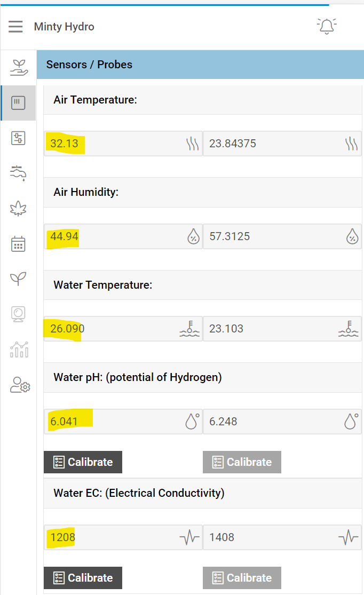Open the calendar schedule sidebar icon
The height and width of the screenshot is (595, 364).
(19, 244)
